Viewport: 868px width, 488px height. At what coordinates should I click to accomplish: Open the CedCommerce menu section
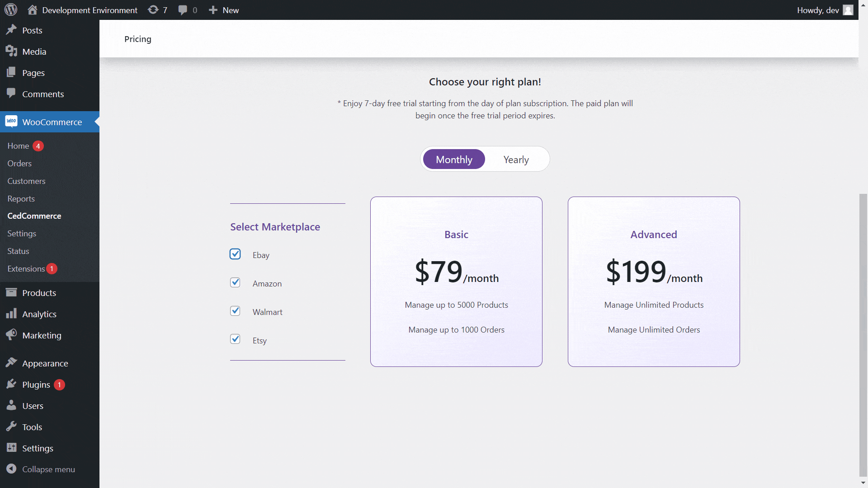[33, 216]
